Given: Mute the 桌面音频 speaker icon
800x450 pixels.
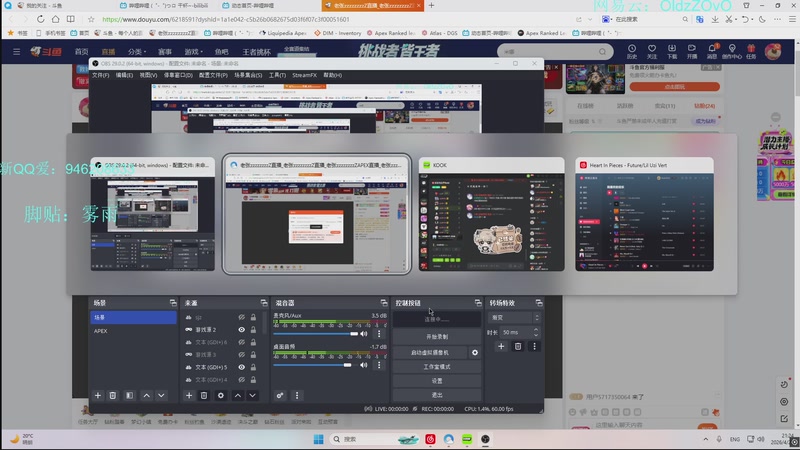Looking at the screenshot, I should (x=364, y=365).
